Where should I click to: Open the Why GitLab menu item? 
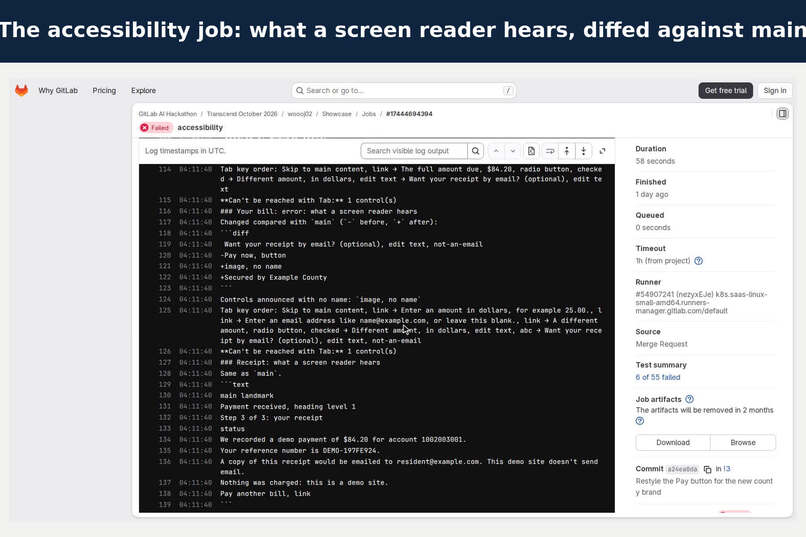[x=58, y=90]
